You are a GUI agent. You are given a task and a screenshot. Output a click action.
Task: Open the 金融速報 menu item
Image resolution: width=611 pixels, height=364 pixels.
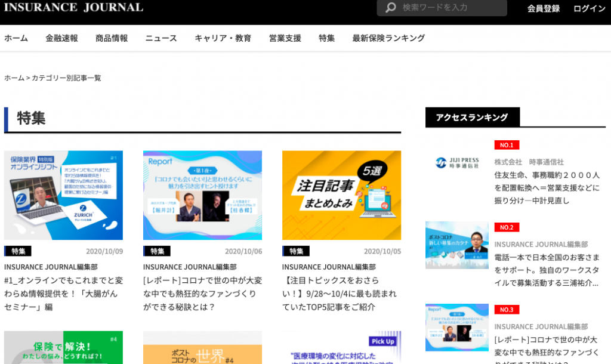click(x=61, y=38)
